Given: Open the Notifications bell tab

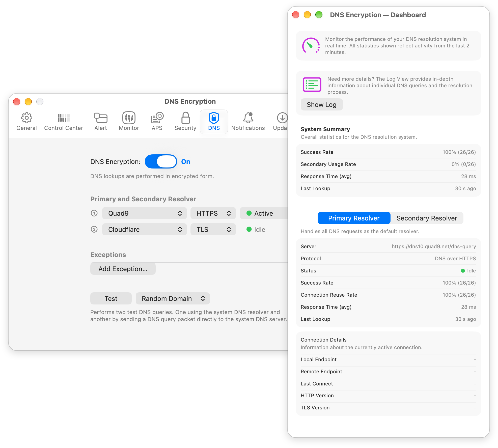Looking at the screenshot, I should [248, 122].
